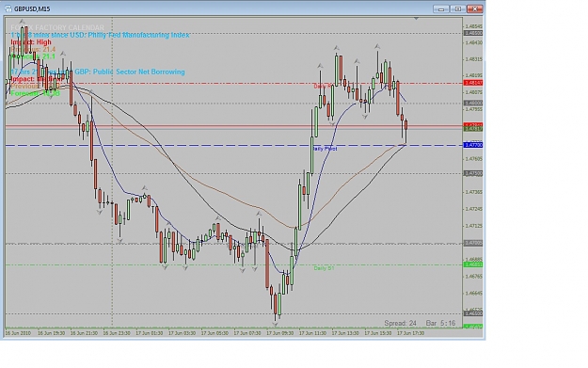Click the Philly Fed Manufacturing Index news line
The width and height of the screenshot is (588, 368).
click(100, 35)
